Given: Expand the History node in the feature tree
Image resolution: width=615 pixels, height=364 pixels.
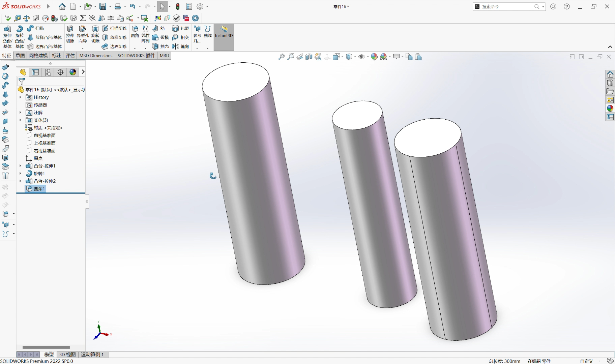Looking at the screenshot, I should [x=20, y=97].
